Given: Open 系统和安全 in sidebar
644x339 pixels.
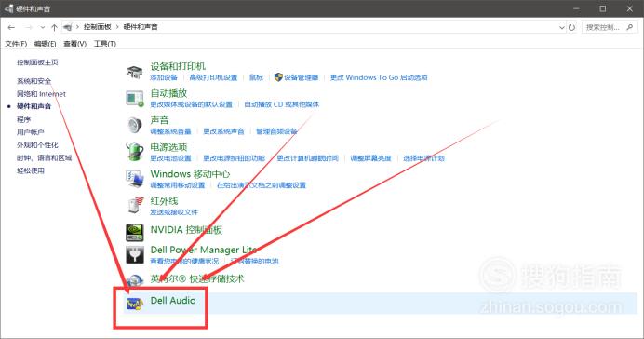Looking at the screenshot, I should pyautogui.click(x=34, y=81).
